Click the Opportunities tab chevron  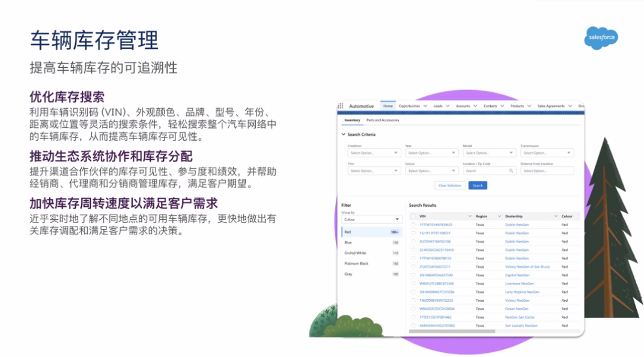425,106
